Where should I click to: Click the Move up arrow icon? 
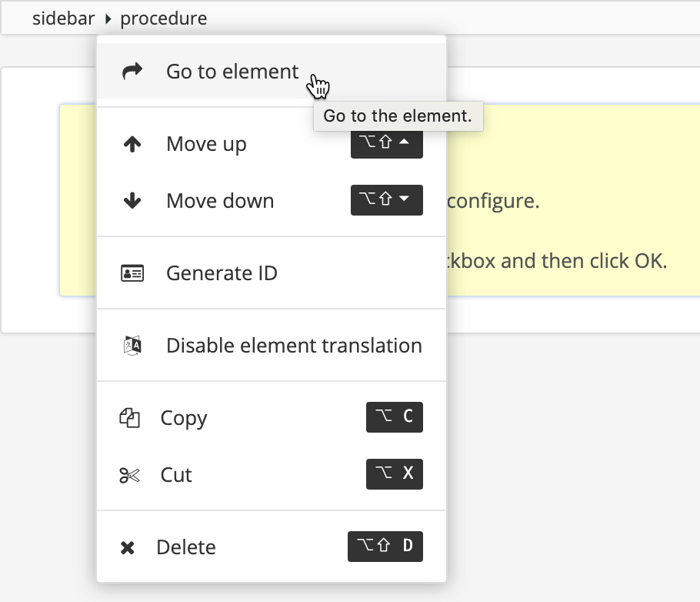point(132,143)
